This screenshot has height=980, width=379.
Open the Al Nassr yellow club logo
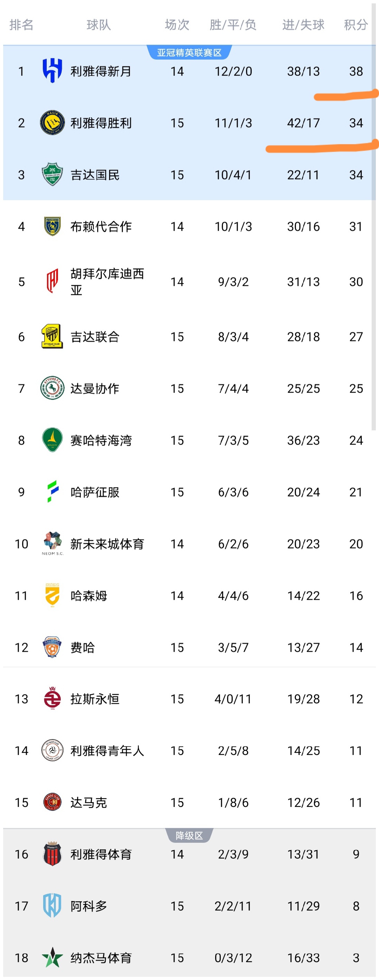tap(52, 123)
